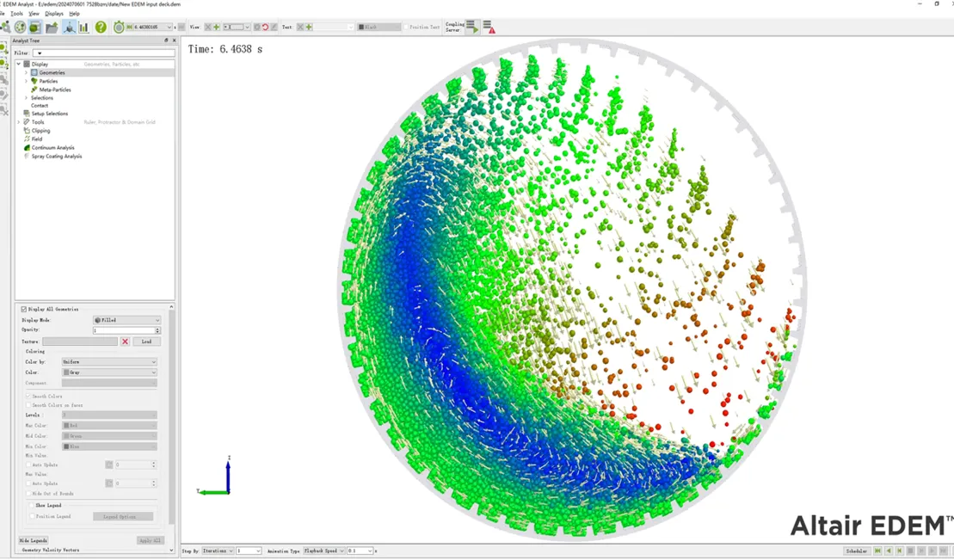Click the red reset view icon
Screen dimensions: 954x560
pyautogui.click(x=265, y=28)
